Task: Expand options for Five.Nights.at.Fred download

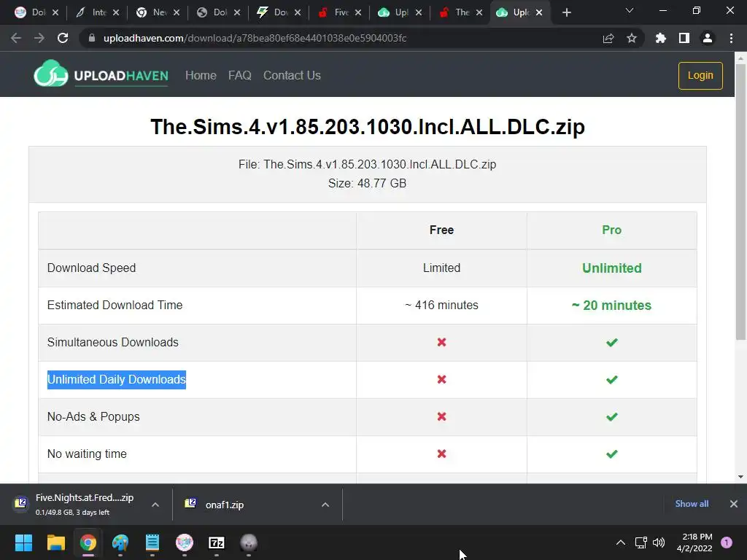Action: (155, 505)
